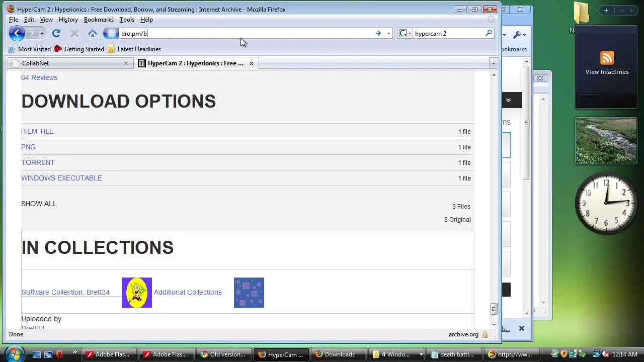Close the HyperCam 2 tab

point(251,63)
